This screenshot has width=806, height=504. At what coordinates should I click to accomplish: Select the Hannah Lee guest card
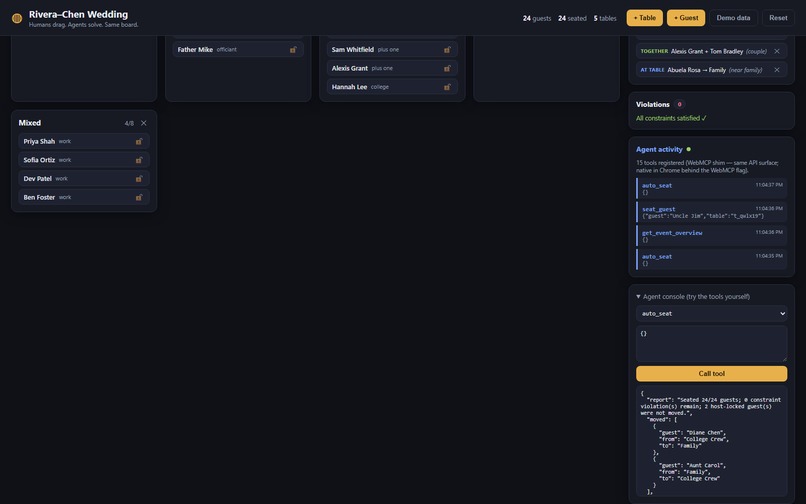pos(392,87)
